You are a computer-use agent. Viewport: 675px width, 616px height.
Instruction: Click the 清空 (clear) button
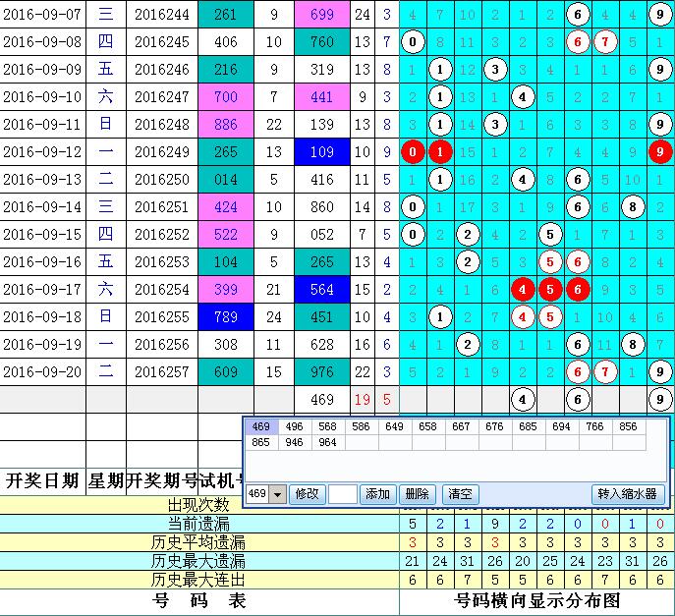click(457, 494)
